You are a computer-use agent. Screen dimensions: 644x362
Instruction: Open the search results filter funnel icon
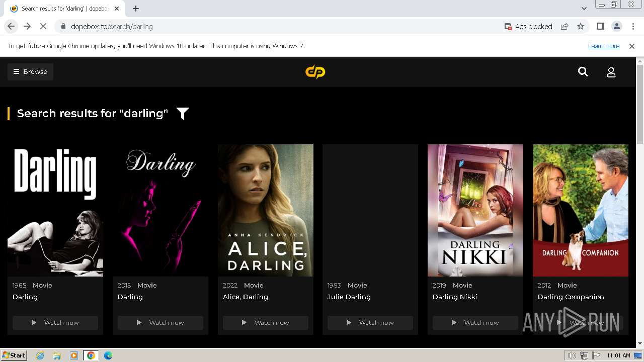pyautogui.click(x=183, y=114)
